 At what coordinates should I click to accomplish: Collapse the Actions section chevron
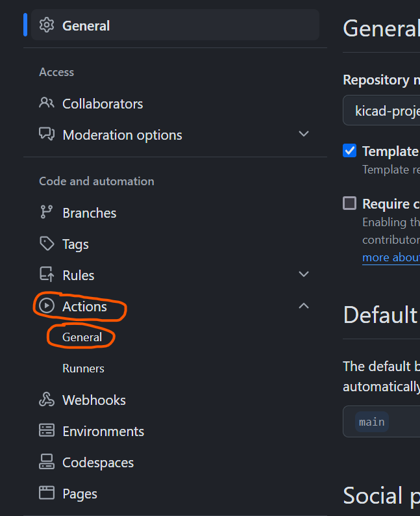[303, 305]
